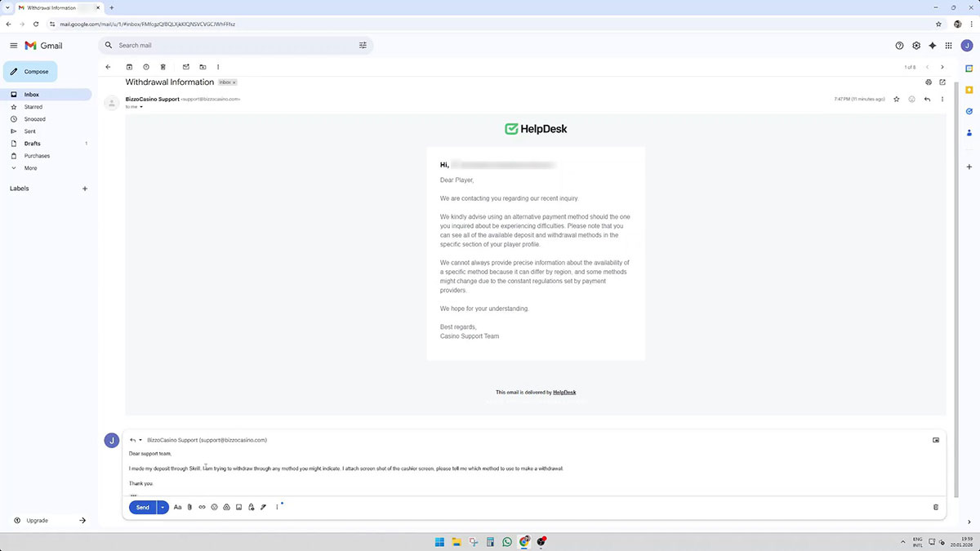Delete this email using the trash icon

(163, 67)
